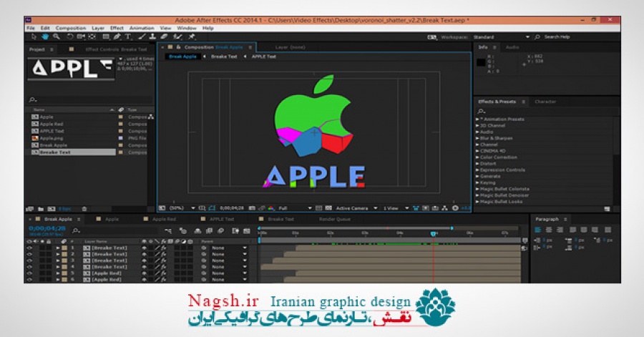644x337 pixels.
Task: Open the Workspace Standard dropdown
Action: click(501, 37)
